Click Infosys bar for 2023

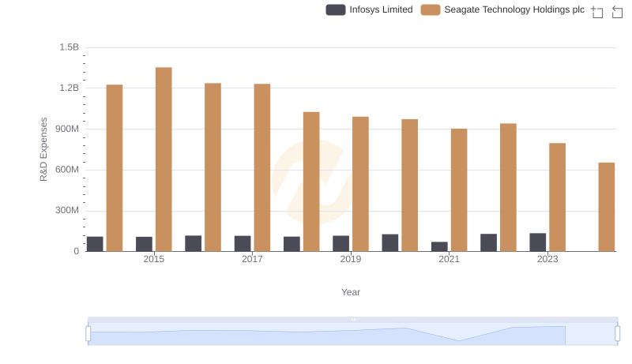tap(538, 242)
